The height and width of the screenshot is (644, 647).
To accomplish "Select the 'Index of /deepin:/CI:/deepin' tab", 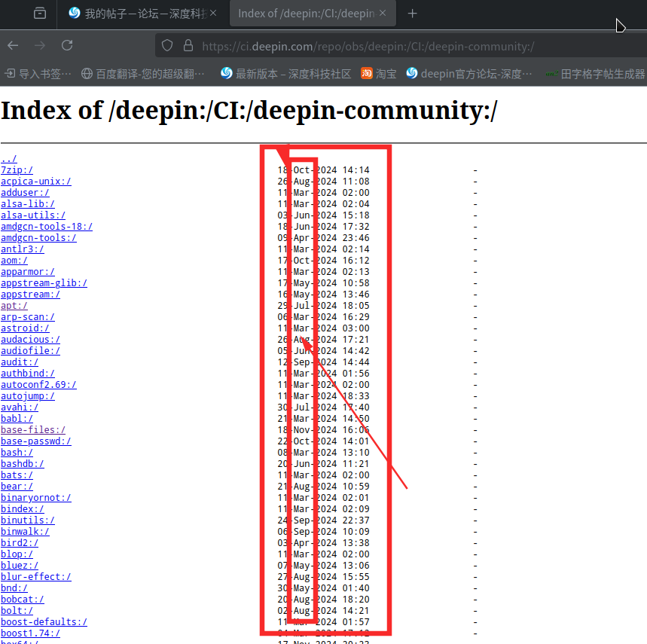I will (x=313, y=14).
